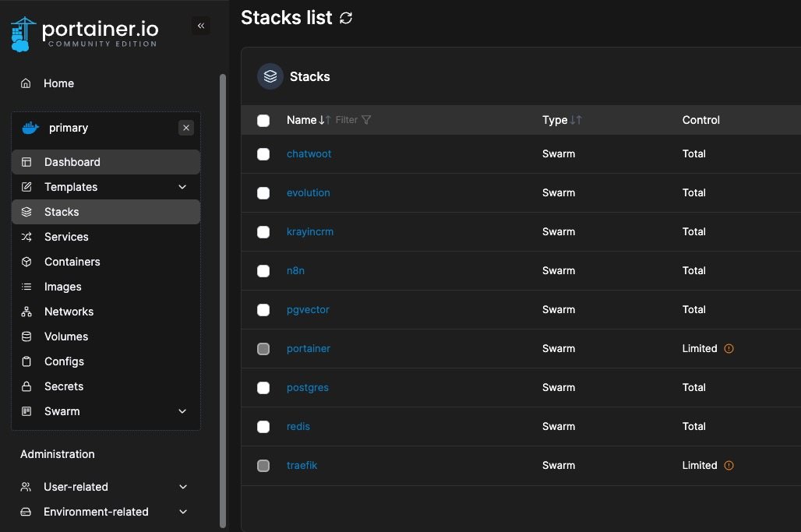Click the Environment-related drive icon
Viewport: 801px width, 532px height.
(x=26, y=512)
